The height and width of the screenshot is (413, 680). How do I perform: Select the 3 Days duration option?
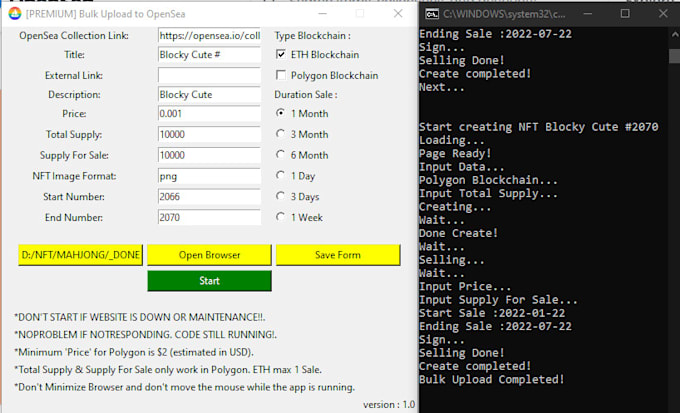tap(281, 196)
